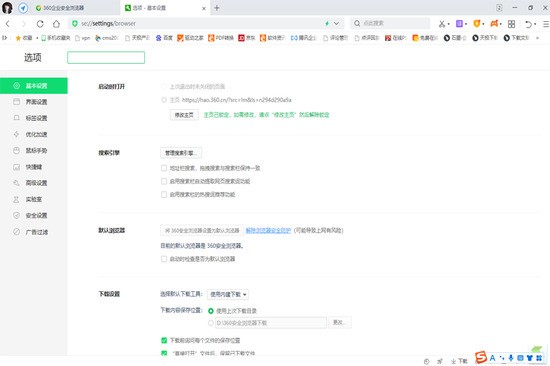Click the blue link beside default browser button
This screenshot has height=366, width=550.
coord(268,231)
